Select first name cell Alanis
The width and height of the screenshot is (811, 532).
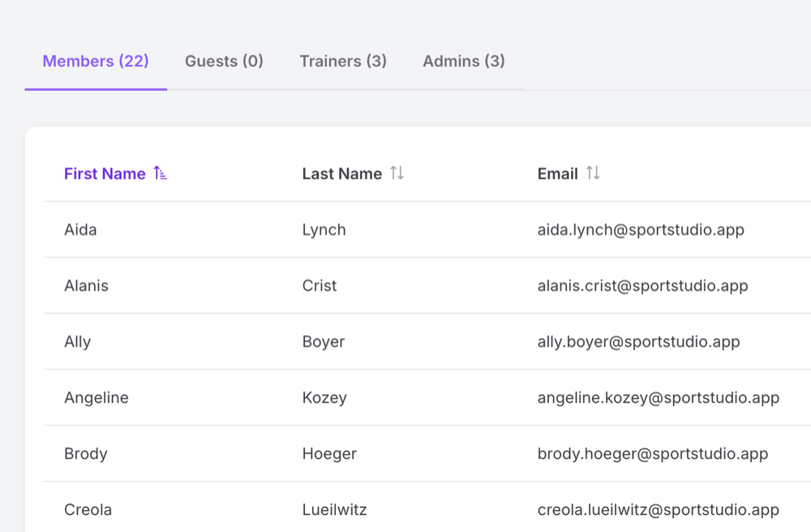pos(87,285)
